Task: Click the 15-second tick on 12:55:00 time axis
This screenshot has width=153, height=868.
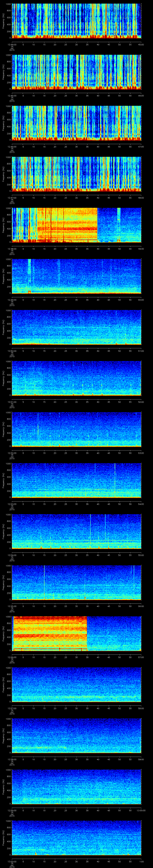Action: [44, 606]
